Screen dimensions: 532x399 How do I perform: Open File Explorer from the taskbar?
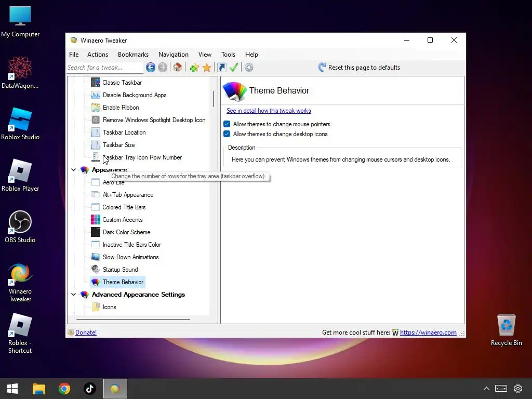tap(38, 389)
